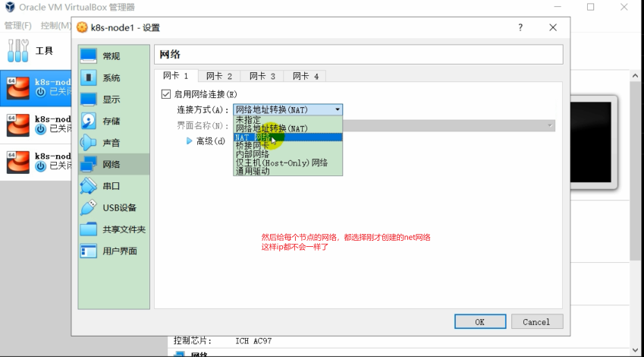Switch to 网卡 2 tab

click(x=219, y=76)
